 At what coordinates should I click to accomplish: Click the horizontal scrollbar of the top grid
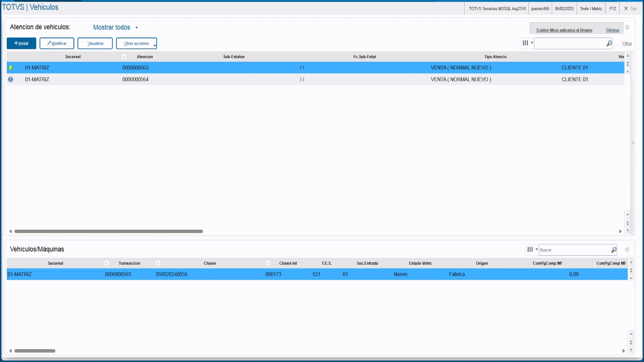(108, 231)
